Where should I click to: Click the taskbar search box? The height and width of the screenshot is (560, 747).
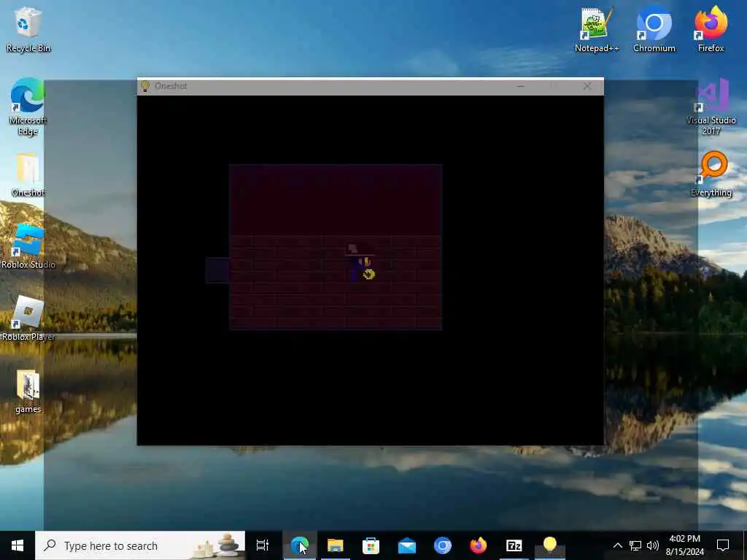[140, 545]
